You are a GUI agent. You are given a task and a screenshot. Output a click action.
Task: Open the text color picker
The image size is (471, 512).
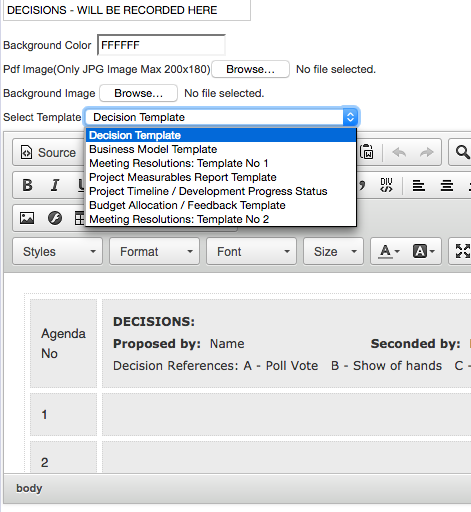click(389, 252)
